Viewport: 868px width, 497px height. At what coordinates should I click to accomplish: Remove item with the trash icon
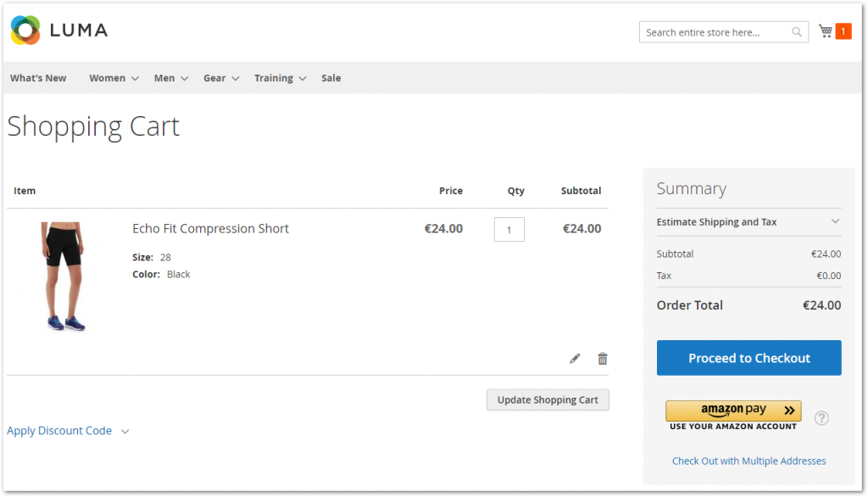[603, 359]
